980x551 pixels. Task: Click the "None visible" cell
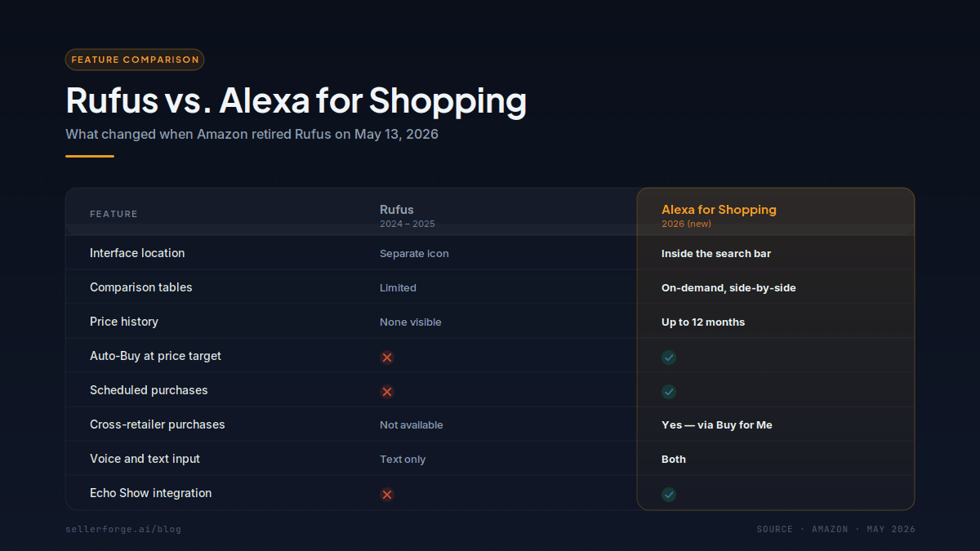[410, 322]
